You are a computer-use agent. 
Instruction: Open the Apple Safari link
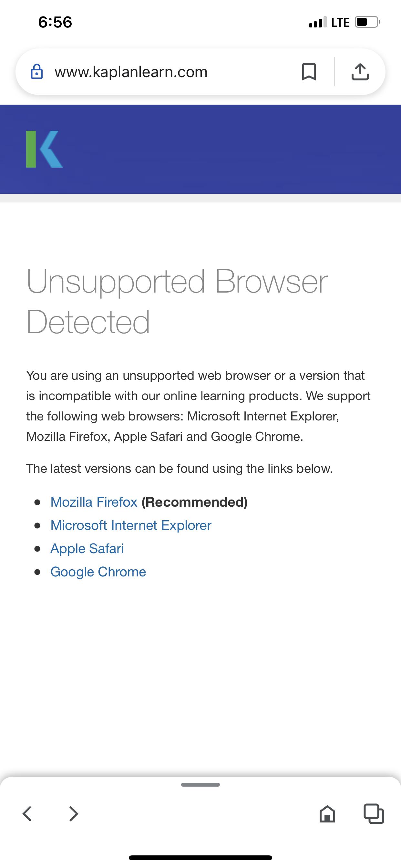(x=87, y=548)
